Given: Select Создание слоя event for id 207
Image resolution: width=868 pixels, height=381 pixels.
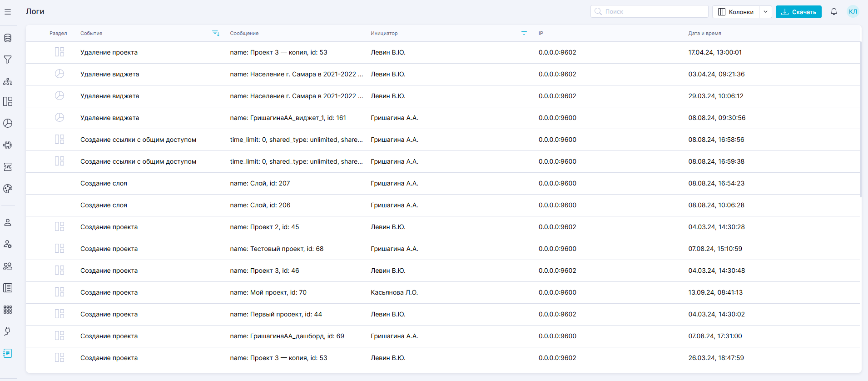Looking at the screenshot, I should (104, 183).
